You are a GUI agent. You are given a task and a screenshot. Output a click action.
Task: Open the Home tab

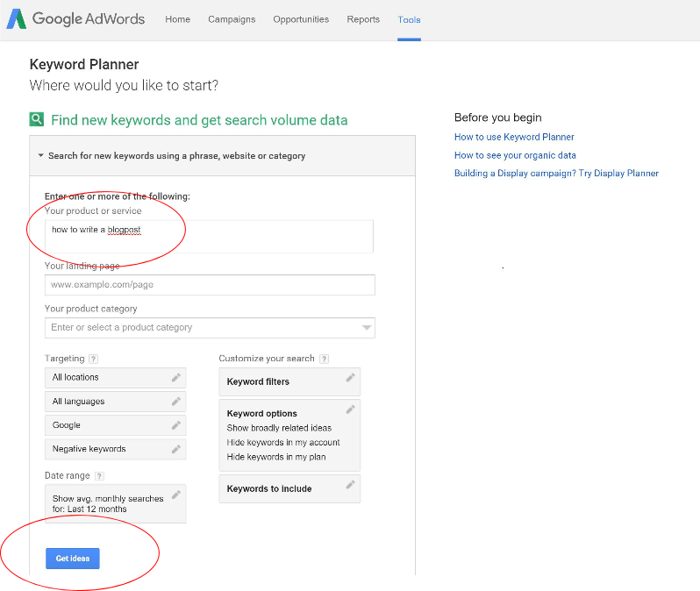178,19
